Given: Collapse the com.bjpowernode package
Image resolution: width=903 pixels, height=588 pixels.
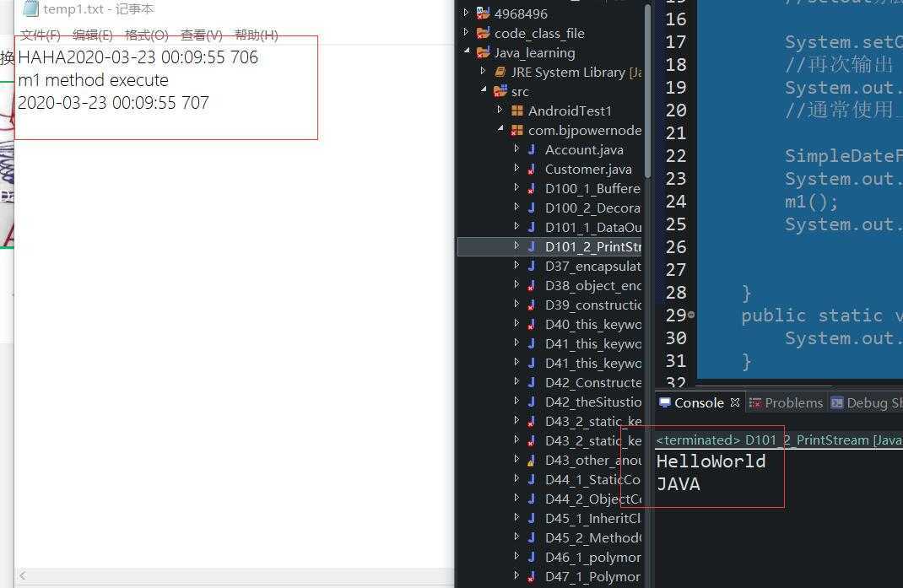Looking at the screenshot, I should [x=500, y=129].
